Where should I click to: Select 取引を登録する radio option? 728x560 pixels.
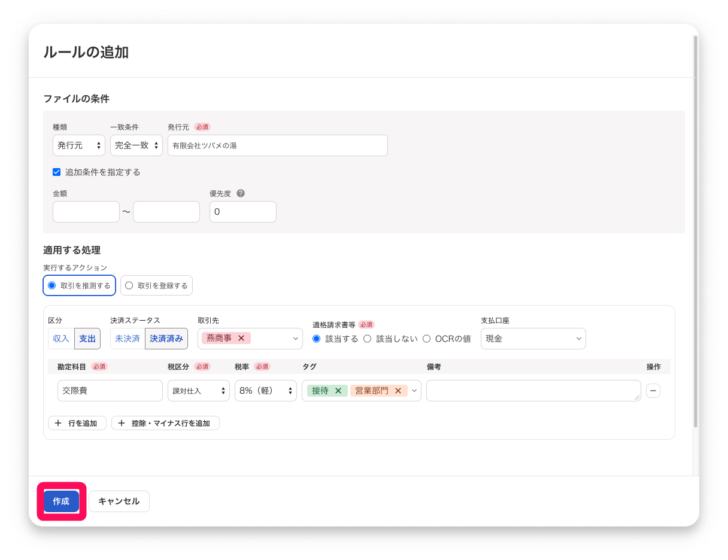click(x=156, y=285)
